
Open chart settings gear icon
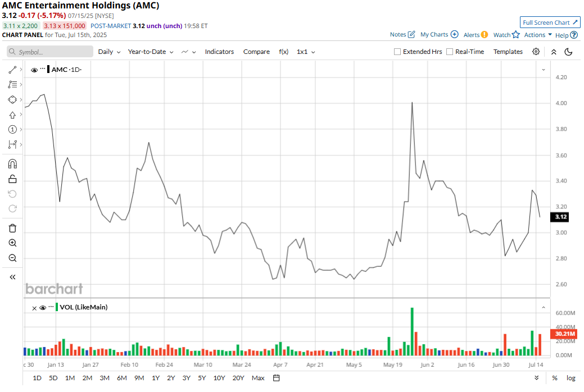point(536,52)
